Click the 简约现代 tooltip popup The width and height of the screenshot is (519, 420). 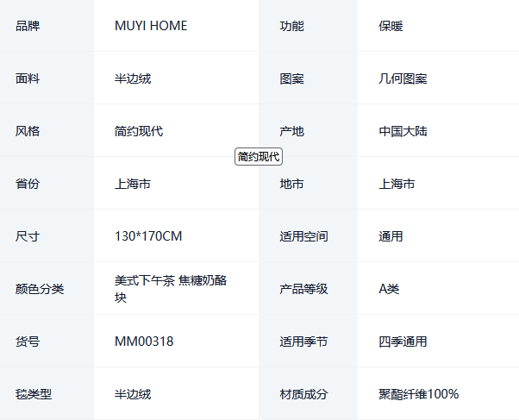tap(259, 156)
